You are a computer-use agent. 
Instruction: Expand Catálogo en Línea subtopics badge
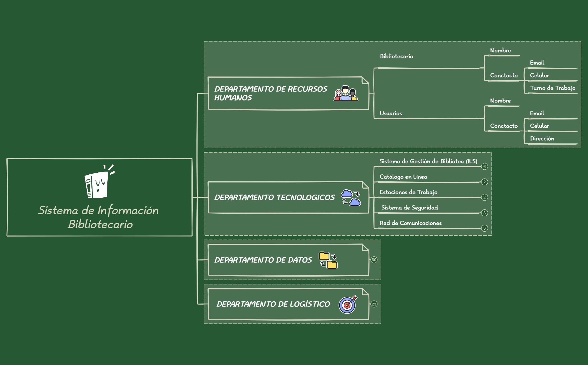coord(484,182)
